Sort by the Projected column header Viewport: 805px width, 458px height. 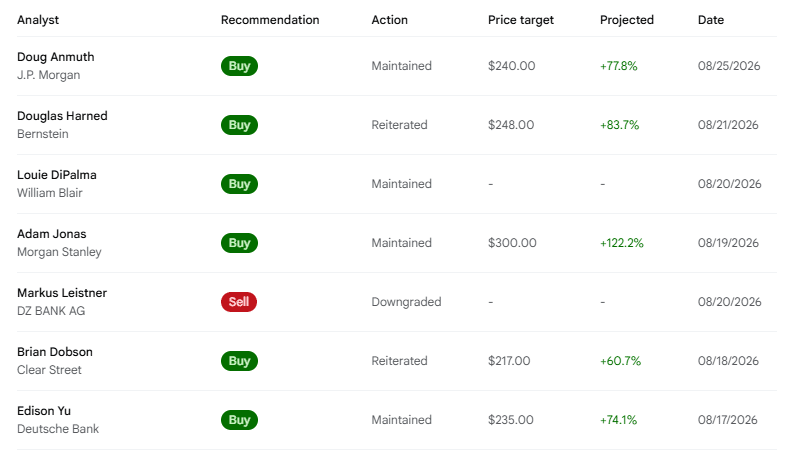(627, 20)
